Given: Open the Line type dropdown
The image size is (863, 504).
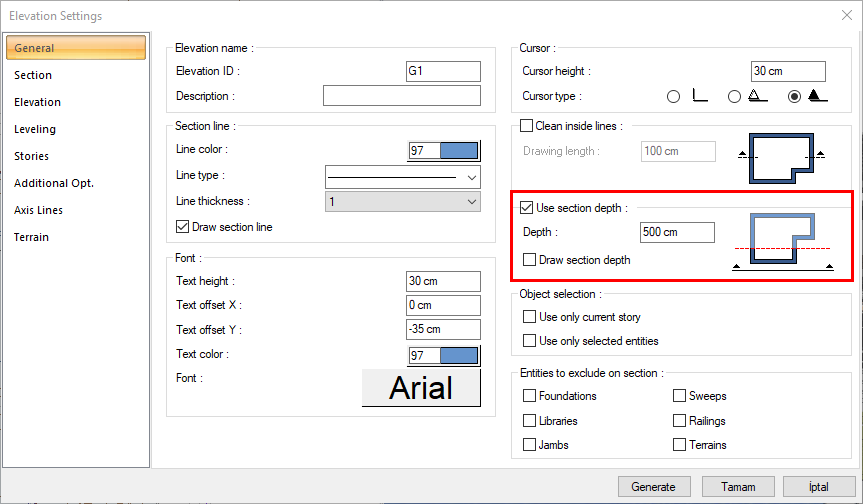Looking at the screenshot, I should [x=403, y=177].
